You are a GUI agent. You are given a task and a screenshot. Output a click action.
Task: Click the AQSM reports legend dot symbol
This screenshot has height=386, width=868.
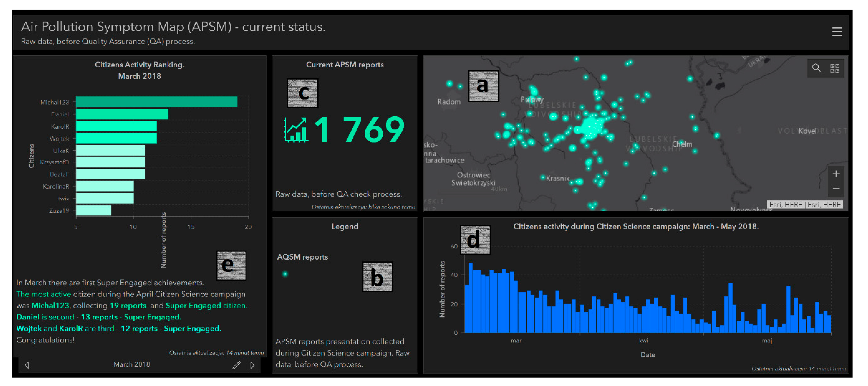(x=285, y=274)
